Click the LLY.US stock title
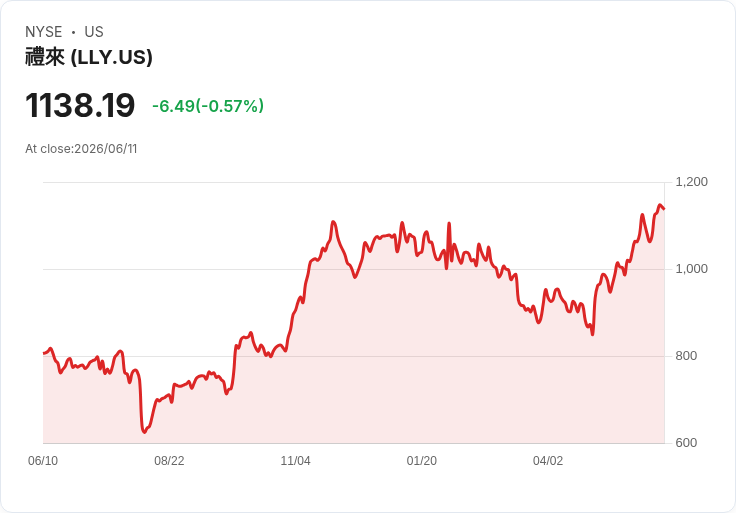This screenshot has width=736, height=513. pyautogui.click(x=89, y=57)
